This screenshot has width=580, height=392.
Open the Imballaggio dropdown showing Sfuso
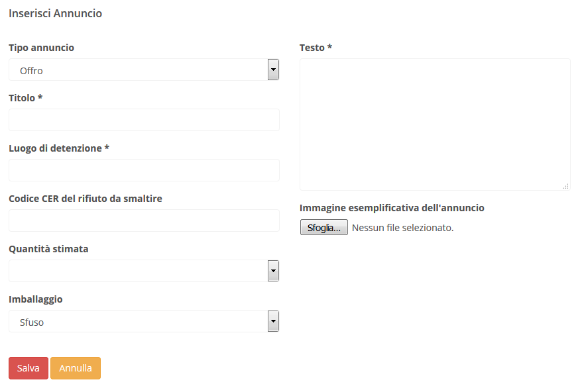[137, 322]
